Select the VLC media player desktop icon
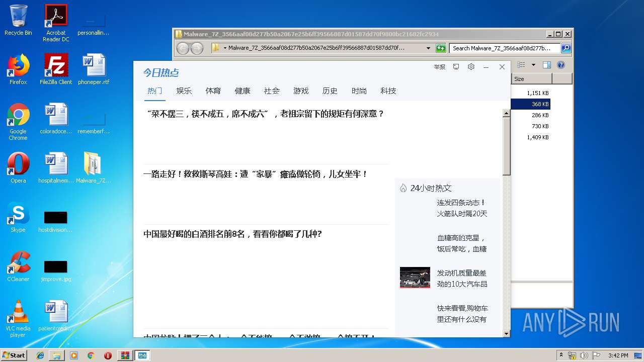Screen dimensions: 644x362 pyautogui.click(x=18, y=319)
